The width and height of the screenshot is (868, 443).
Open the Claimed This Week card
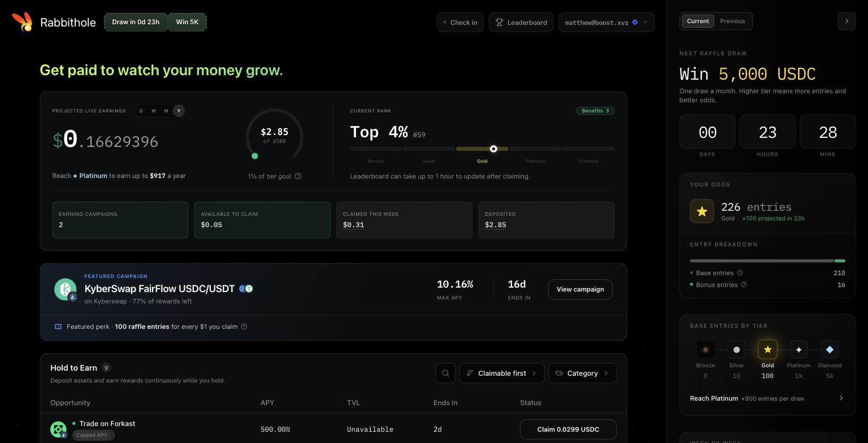[x=404, y=220]
